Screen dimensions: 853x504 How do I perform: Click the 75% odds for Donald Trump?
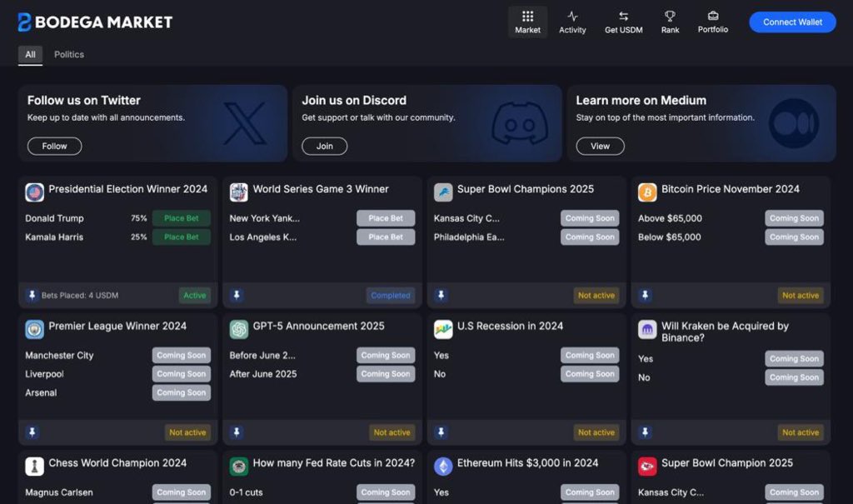(x=139, y=218)
